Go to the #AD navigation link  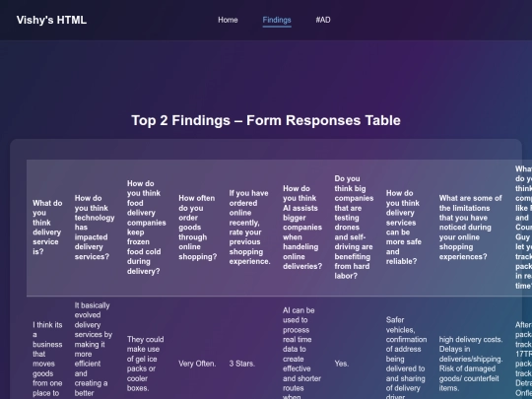pyautogui.click(x=323, y=20)
